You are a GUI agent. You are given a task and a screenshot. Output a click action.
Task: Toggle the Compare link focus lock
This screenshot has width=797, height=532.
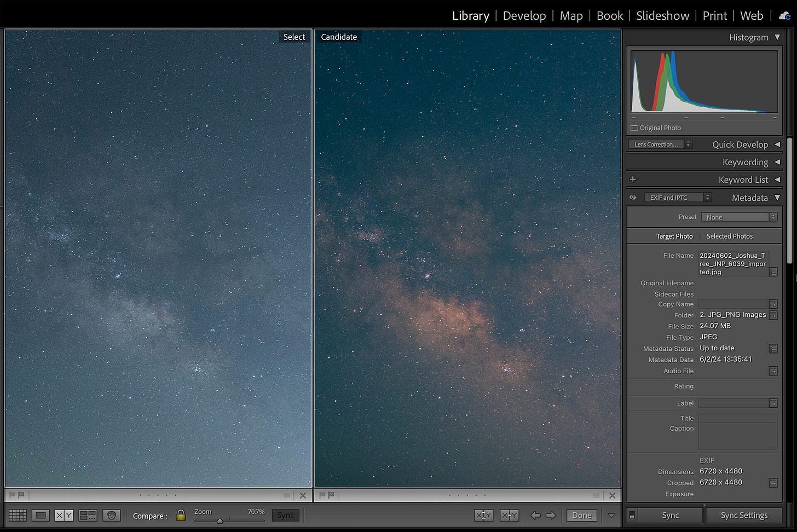pos(181,516)
